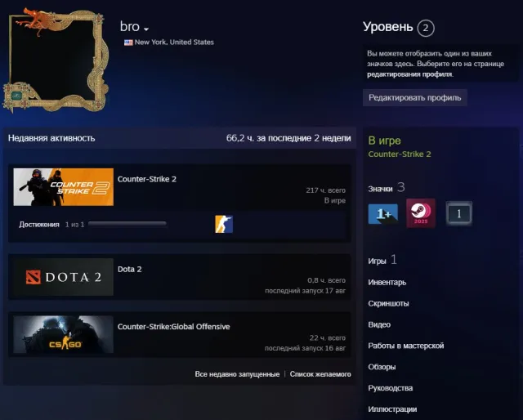The width and height of the screenshot is (523, 420).
Task: Open the Counter-Strike 2 game title
Action: coord(147,179)
